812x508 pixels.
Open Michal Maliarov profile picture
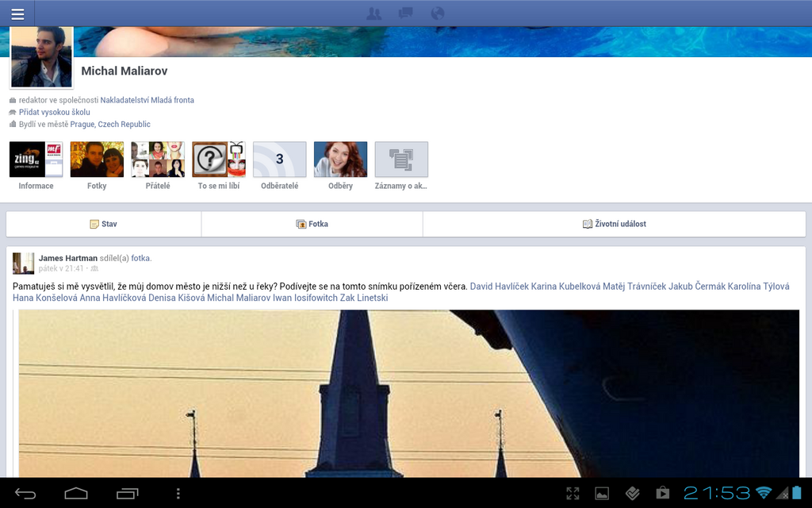(x=41, y=57)
